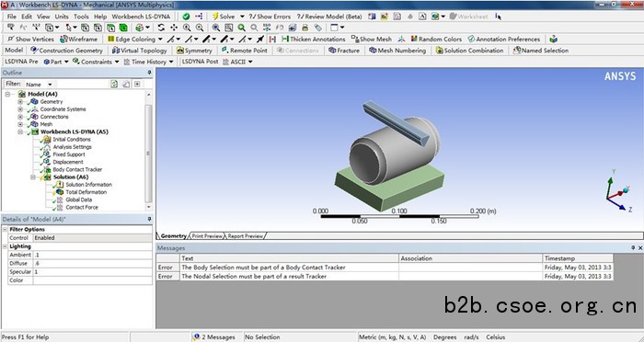Click the Solve lightning icon

coord(215,17)
